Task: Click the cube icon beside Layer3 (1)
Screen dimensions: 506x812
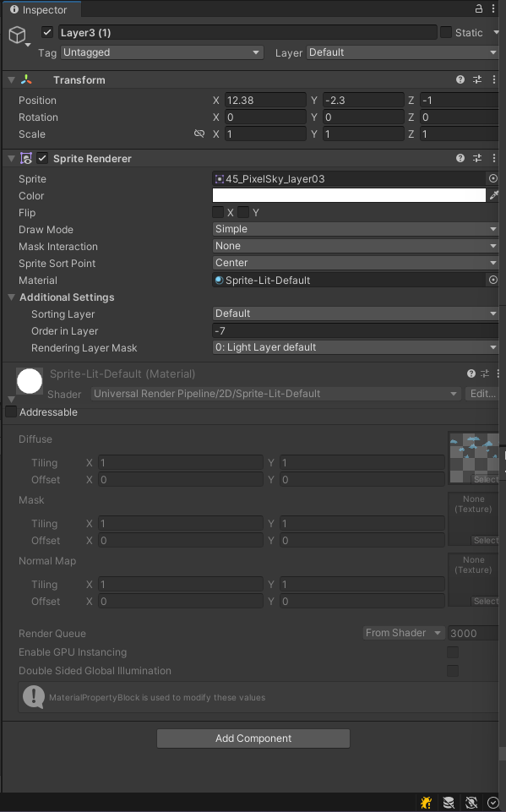Action: click(17, 34)
